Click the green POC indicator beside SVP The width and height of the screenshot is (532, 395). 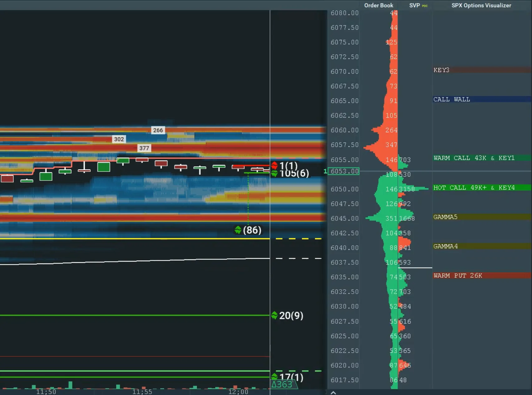click(425, 6)
